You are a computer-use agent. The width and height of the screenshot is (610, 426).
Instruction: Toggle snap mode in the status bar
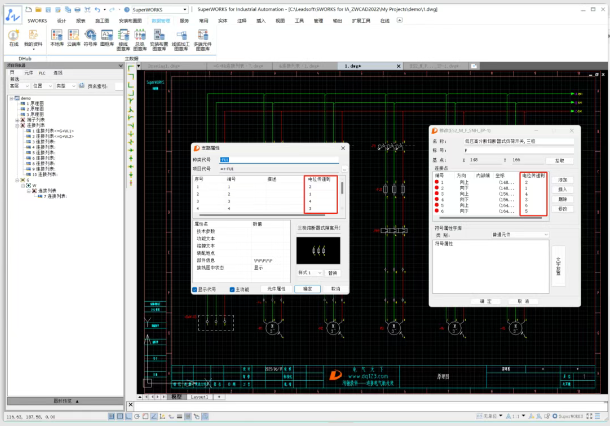pos(111,416)
